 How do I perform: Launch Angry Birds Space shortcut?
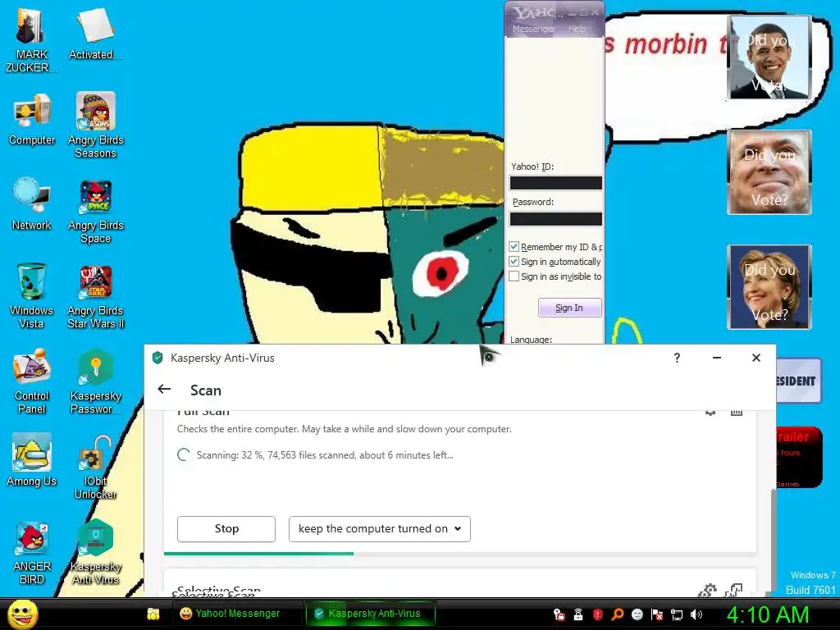tap(95, 211)
